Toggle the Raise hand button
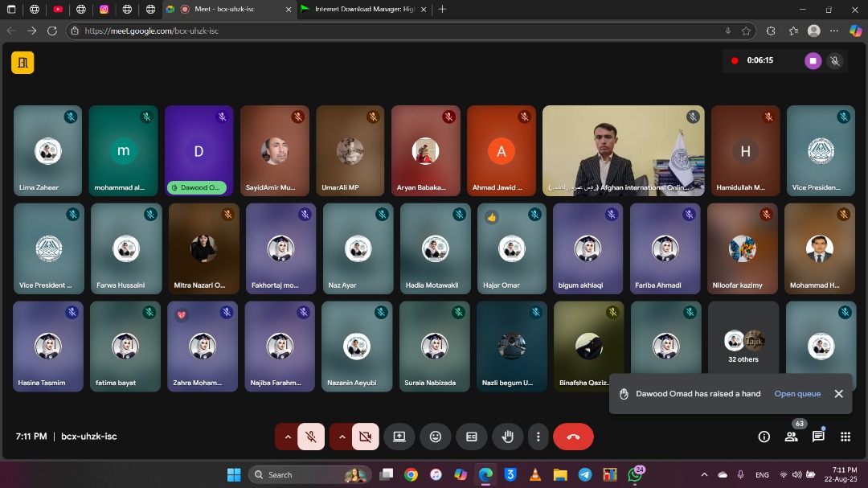This screenshot has height=488, width=868. [507, 437]
